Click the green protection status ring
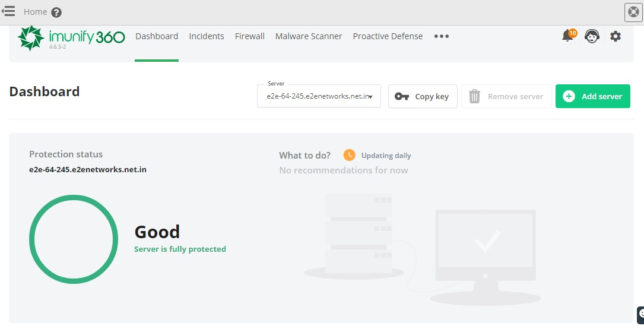Viewport: 644px width, 332px height. pyautogui.click(x=74, y=239)
